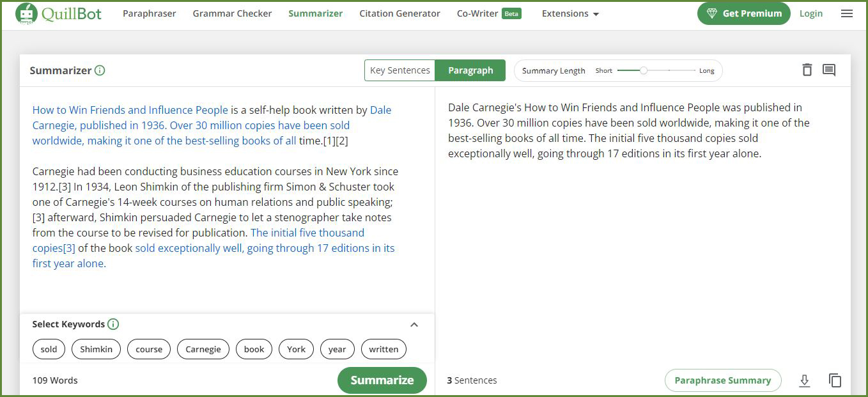Collapse the Select Keywords panel chevron
The width and height of the screenshot is (868, 397).
pyautogui.click(x=414, y=325)
